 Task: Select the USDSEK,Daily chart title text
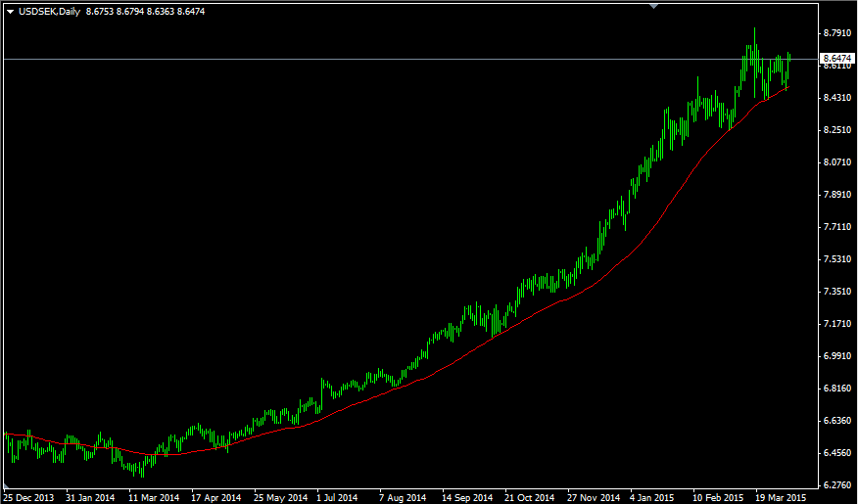point(49,11)
